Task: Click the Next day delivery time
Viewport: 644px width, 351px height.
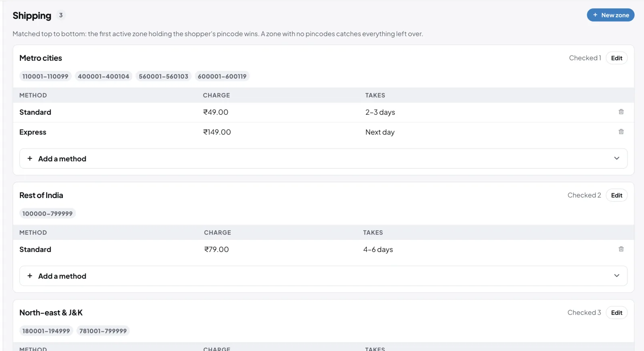Action: tap(380, 132)
